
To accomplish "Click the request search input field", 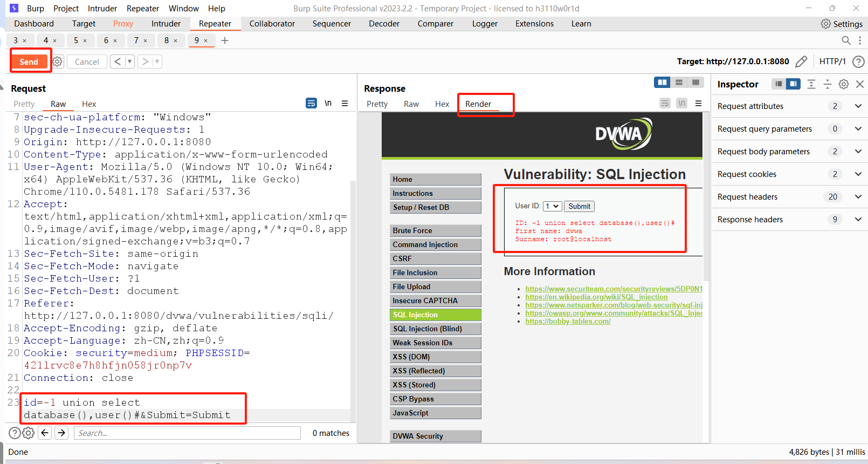I will 187,433.
